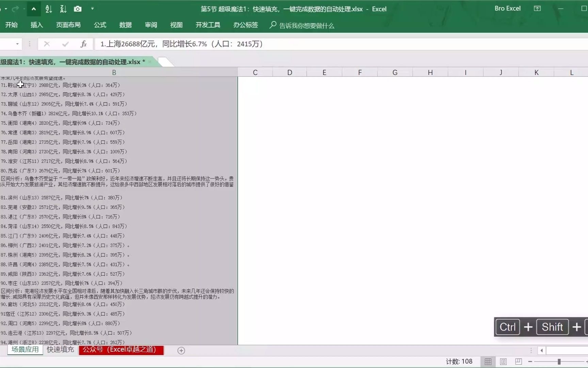The height and width of the screenshot is (368, 588).
Task: Click the row '83.湛江（广东8）'
Action: [x=118, y=217]
